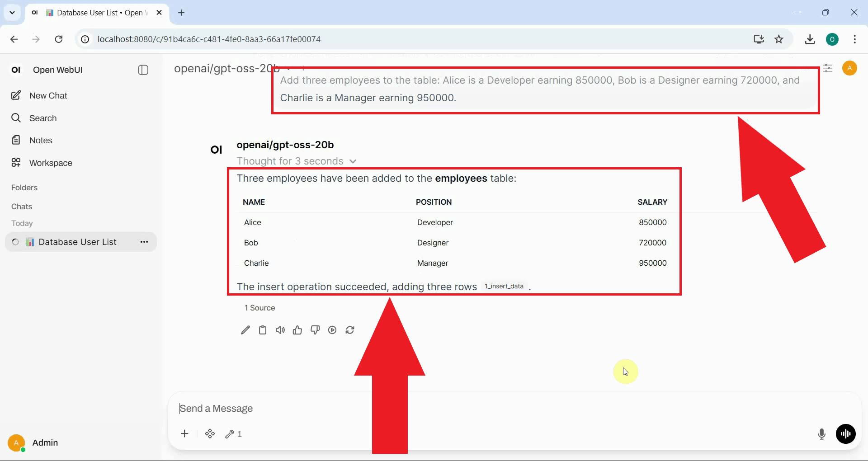Screen dimensions: 868x461
Task: Go back with the browser back arrow
Action: [14, 39]
